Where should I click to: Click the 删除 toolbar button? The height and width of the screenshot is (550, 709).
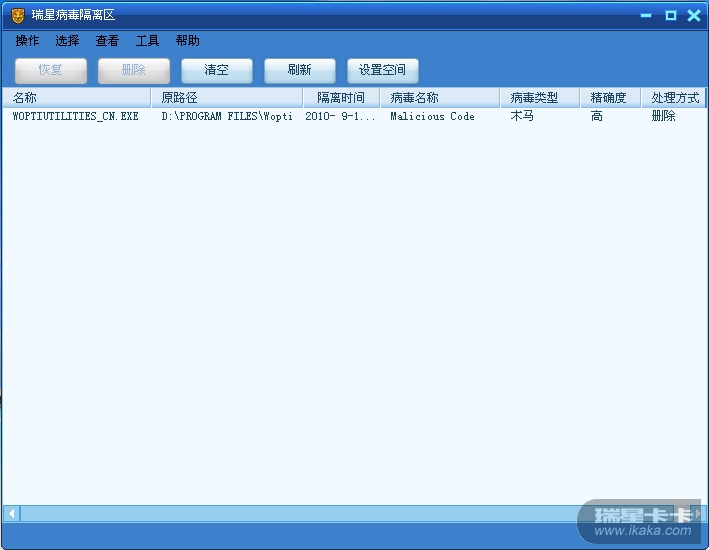click(134, 70)
